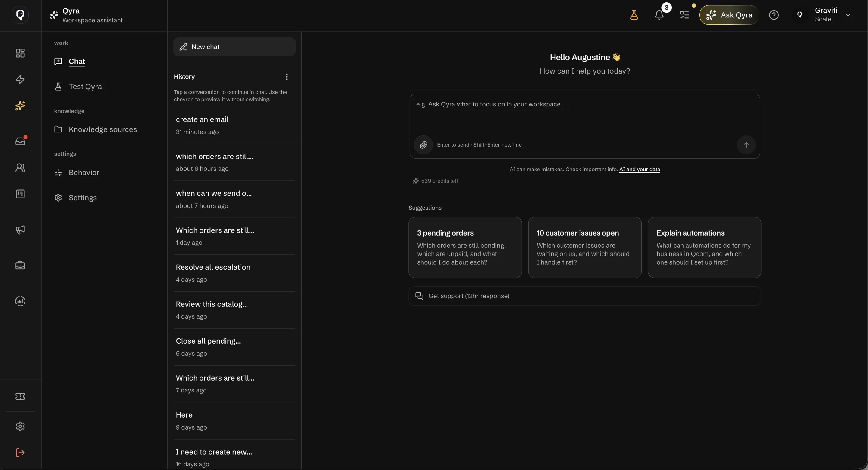The width and height of the screenshot is (868, 470).
Task: Select the 10 customer issues open suggestion
Action: point(585,247)
